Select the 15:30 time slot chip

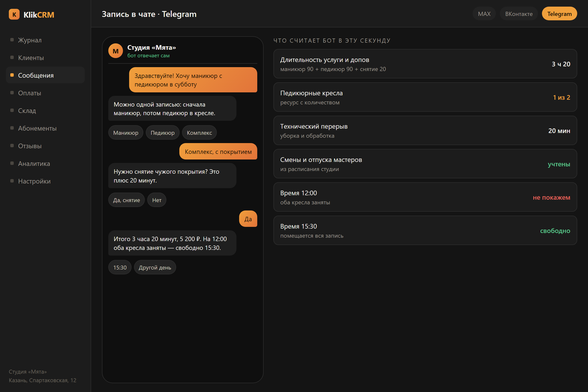pyautogui.click(x=120, y=268)
